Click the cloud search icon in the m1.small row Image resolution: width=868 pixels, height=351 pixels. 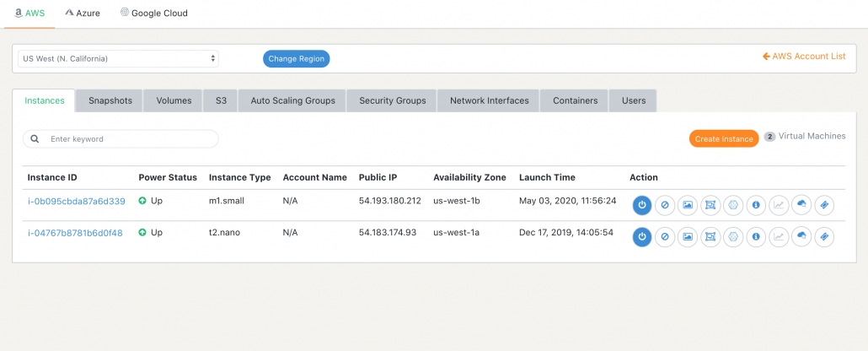801,205
